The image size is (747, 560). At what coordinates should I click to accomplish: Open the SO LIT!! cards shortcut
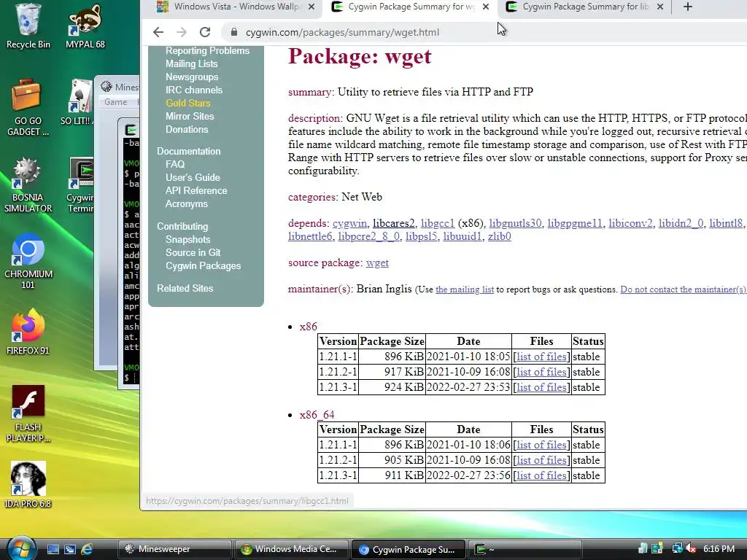coord(76,102)
